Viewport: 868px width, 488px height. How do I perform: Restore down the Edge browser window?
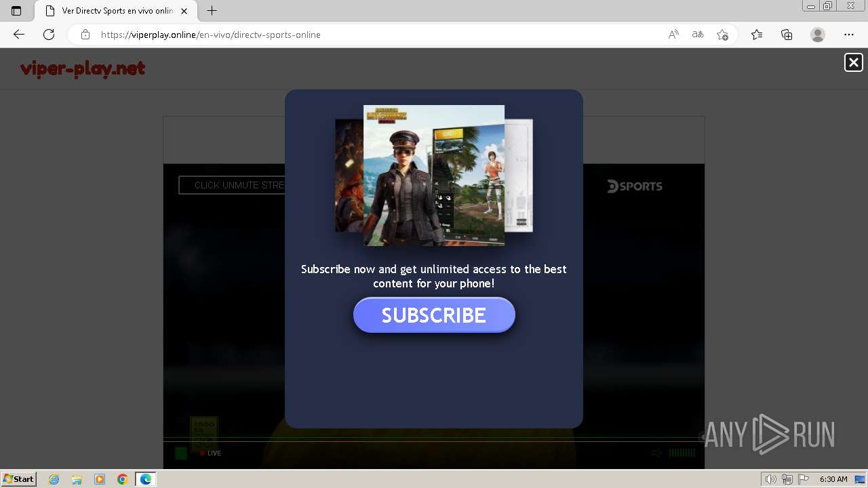828,6
